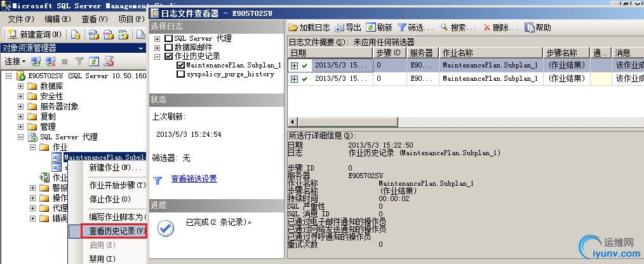This screenshot has width=644, height=264.
Task: Click Connect Object Explorer icon
Action: 36,61
